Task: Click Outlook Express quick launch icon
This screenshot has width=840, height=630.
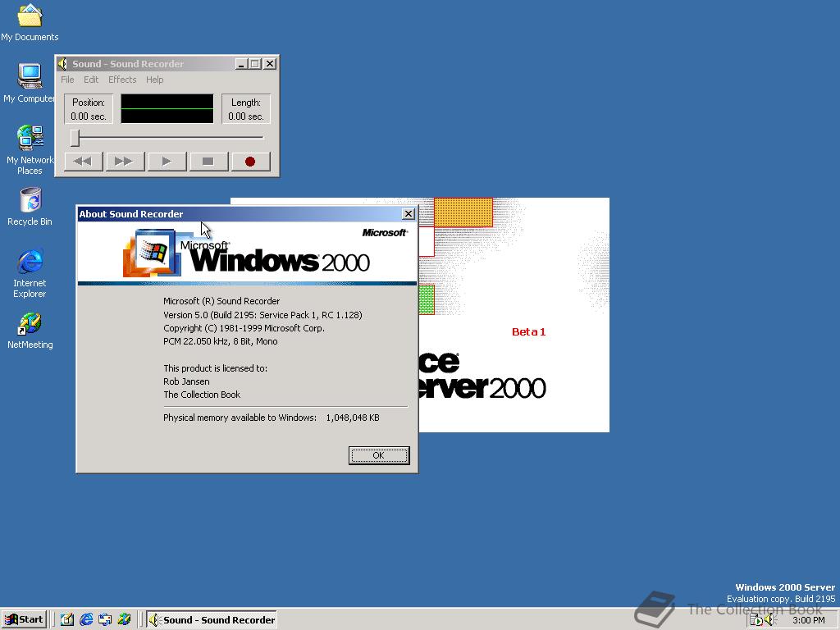Action: (x=105, y=620)
